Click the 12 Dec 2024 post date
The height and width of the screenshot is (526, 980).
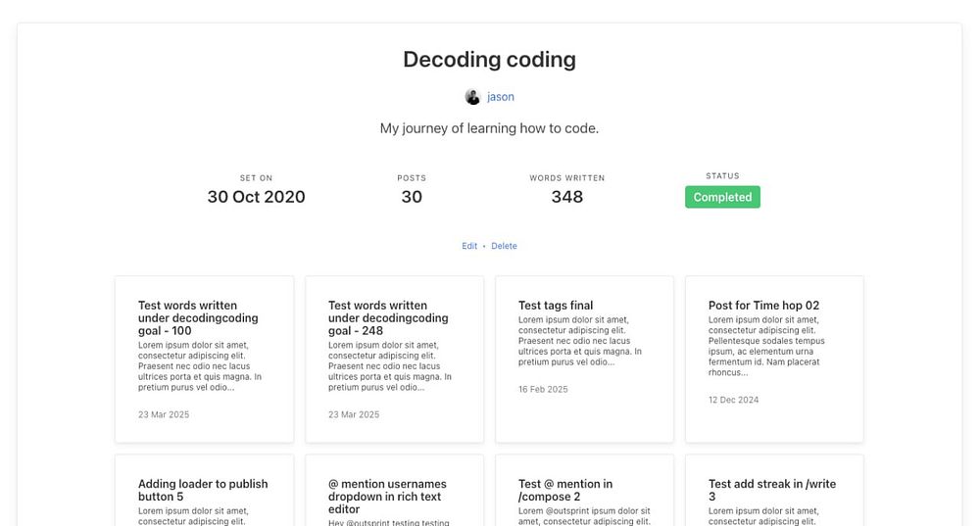(x=733, y=400)
